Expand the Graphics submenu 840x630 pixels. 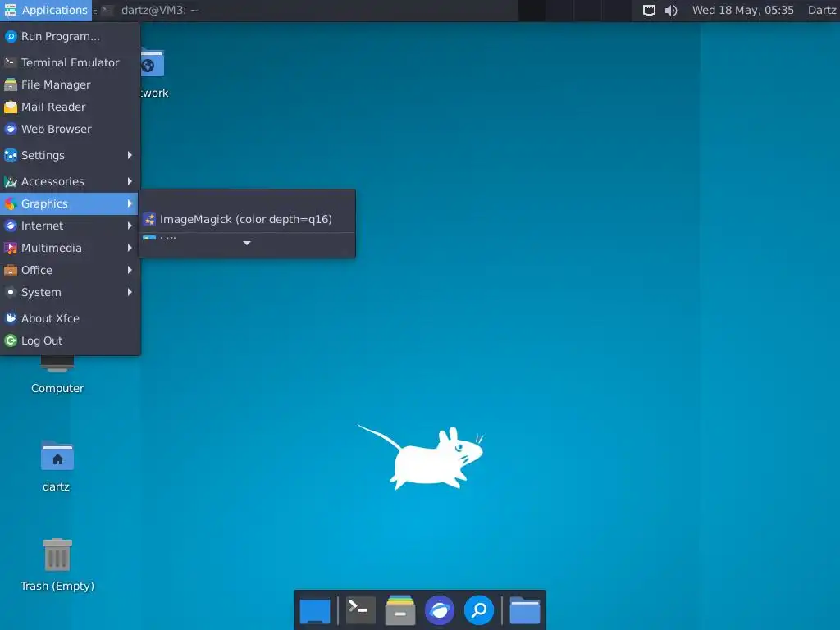click(x=70, y=203)
